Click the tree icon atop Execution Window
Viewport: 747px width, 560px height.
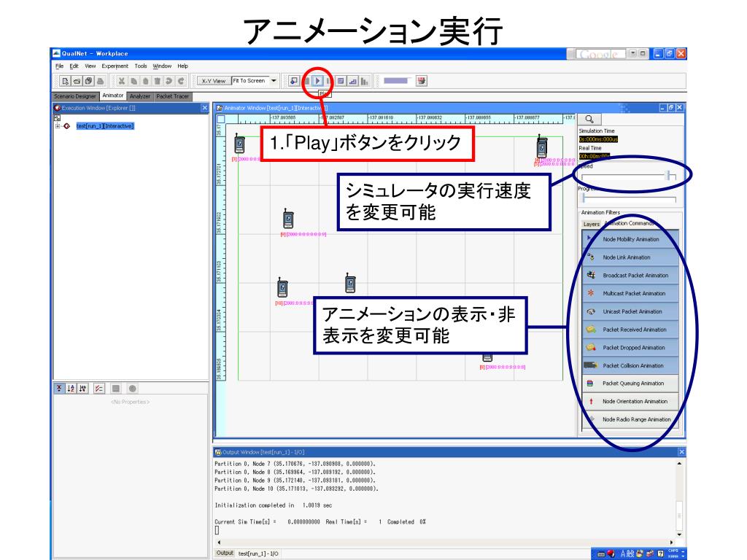(57, 117)
